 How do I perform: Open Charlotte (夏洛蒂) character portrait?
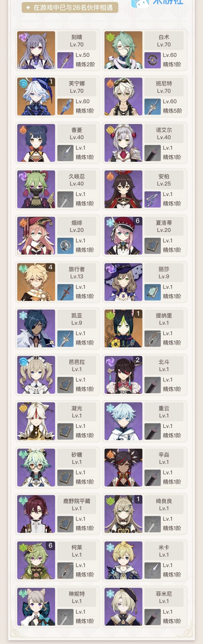pyautogui.click(x=123, y=236)
